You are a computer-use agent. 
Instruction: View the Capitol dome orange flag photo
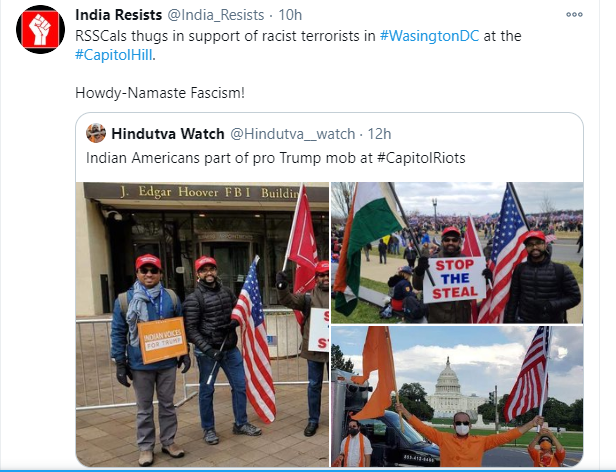point(457,397)
